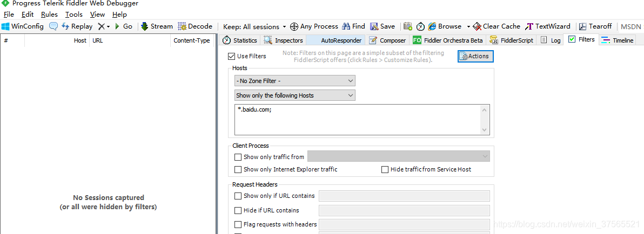Switch to the Log tab
This screenshot has width=644, height=234.
[551, 40]
